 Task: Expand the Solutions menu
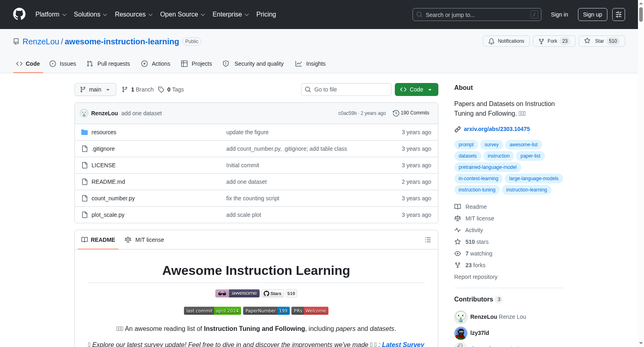click(91, 15)
